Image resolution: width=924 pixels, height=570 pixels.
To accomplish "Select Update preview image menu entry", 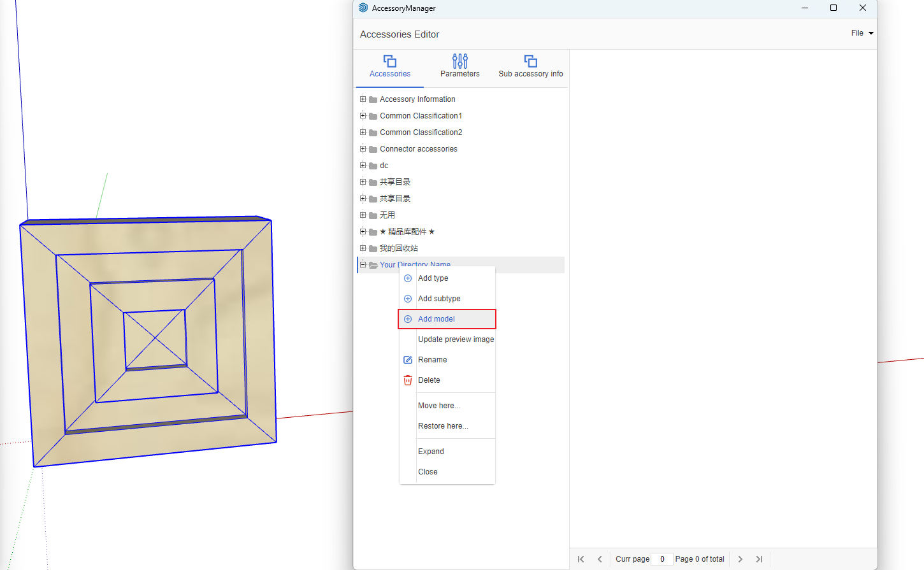I will (456, 339).
